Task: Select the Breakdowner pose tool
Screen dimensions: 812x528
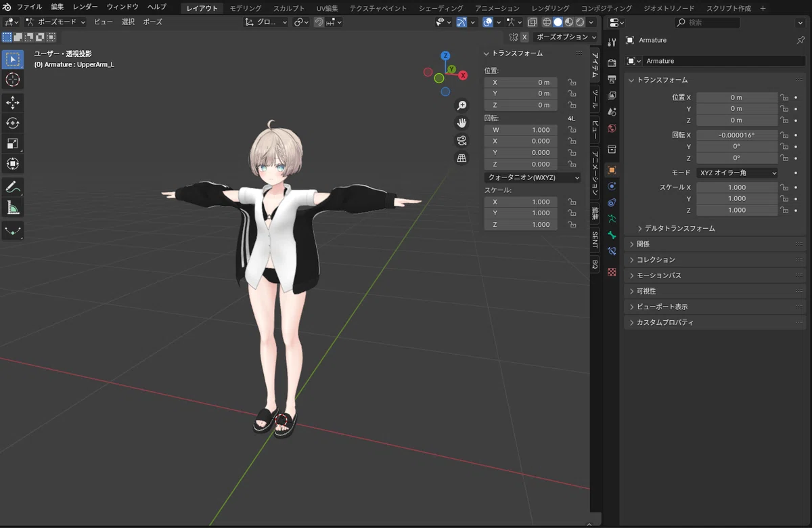Action: 12,231
